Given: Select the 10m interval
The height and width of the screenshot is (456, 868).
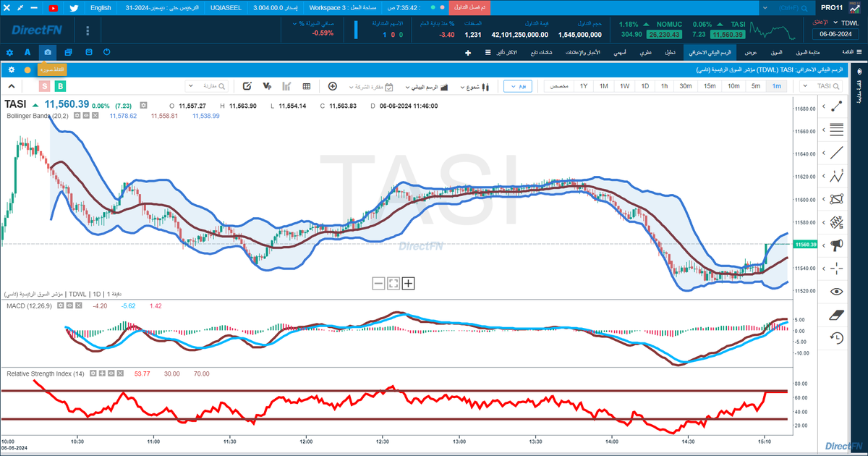Looking at the screenshot, I should [x=733, y=86].
